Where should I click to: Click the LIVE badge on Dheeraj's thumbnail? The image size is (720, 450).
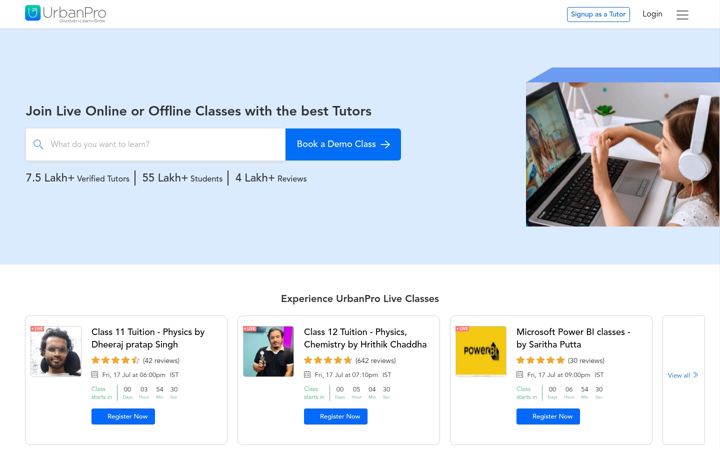tap(37, 329)
